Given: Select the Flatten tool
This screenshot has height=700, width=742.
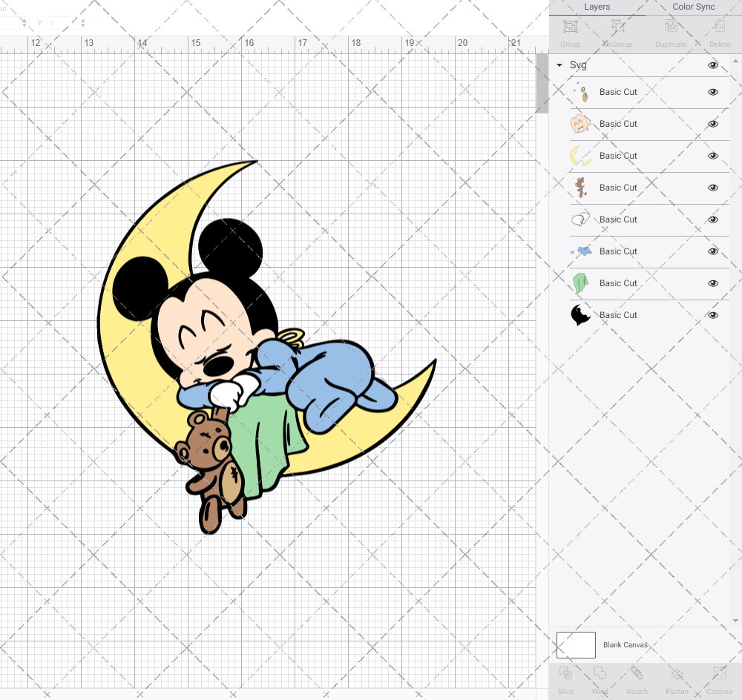Looking at the screenshot, I should click(677, 673).
